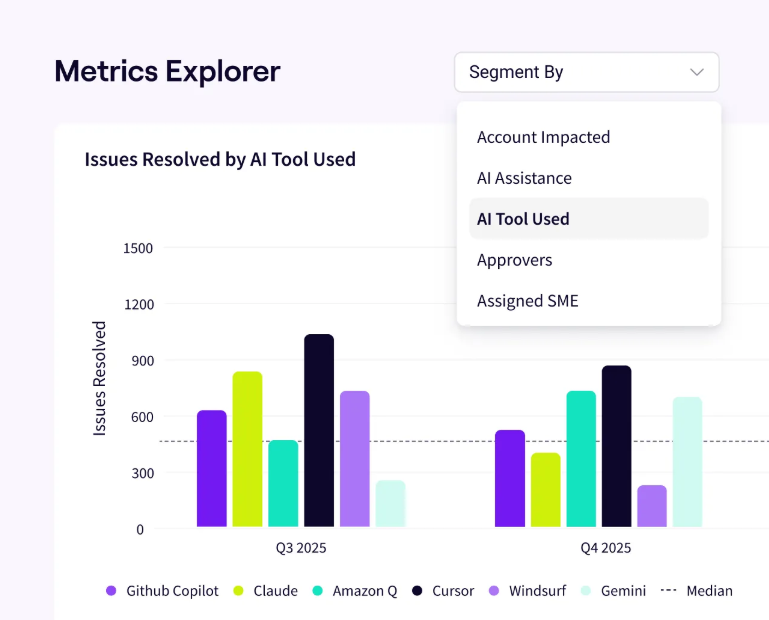The height and width of the screenshot is (620, 769).
Task: Click the Q4 2025 Windsurf bar
Action: tap(652, 506)
